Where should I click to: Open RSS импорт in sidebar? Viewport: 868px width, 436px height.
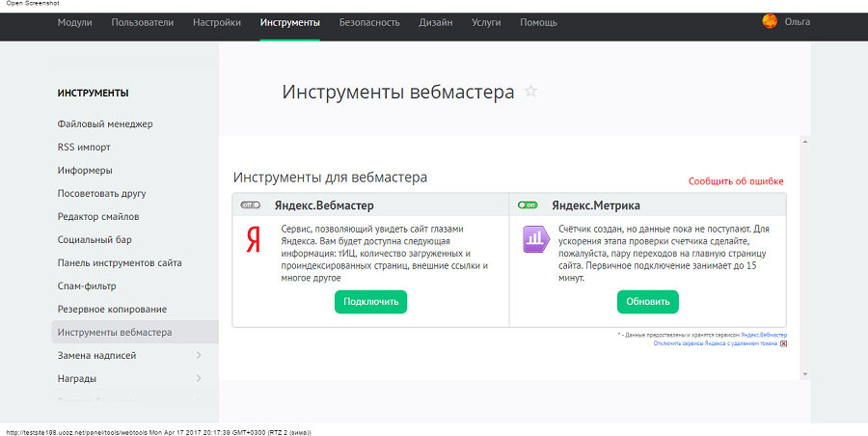(x=84, y=147)
